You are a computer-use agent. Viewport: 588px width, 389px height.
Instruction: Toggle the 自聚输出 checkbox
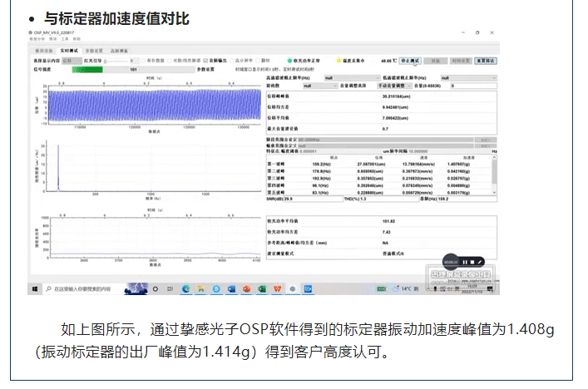tap(205, 61)
